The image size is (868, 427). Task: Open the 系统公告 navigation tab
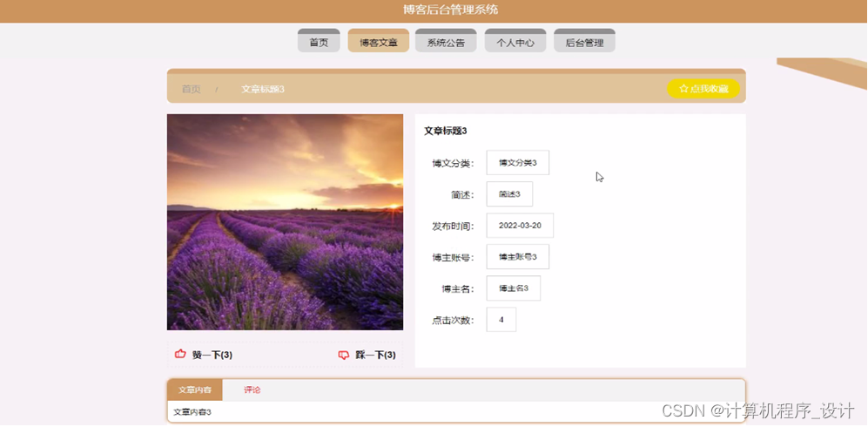(446, 40)
